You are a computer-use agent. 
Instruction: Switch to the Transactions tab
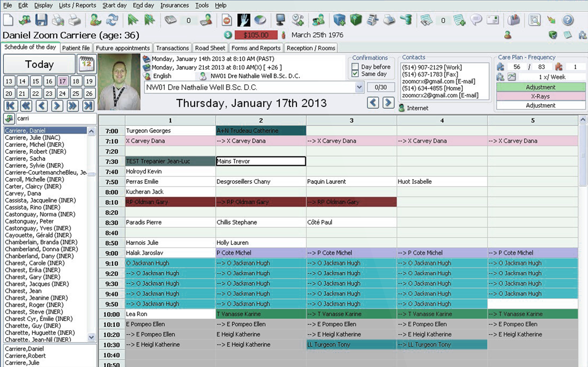172,48
